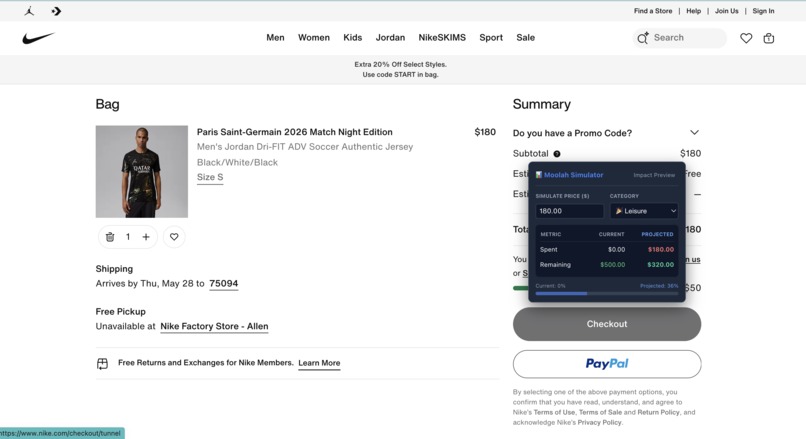The image size is (806, 439).
Task: Open Privacy Policy link
Action: click(599, 423)
